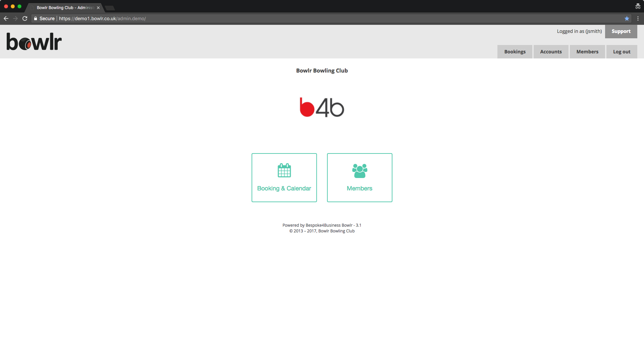The image size is (644, 355).
Task: Open the Members menu in top navigation
Action: [587, 52]
